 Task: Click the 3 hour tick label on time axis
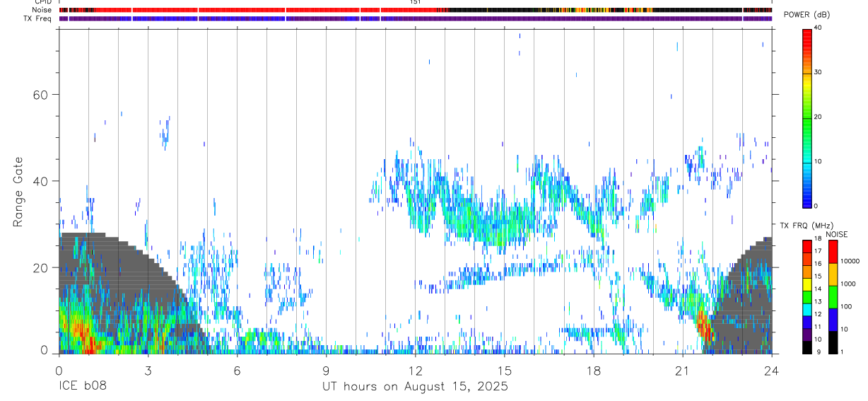click(x=148, y=370)
